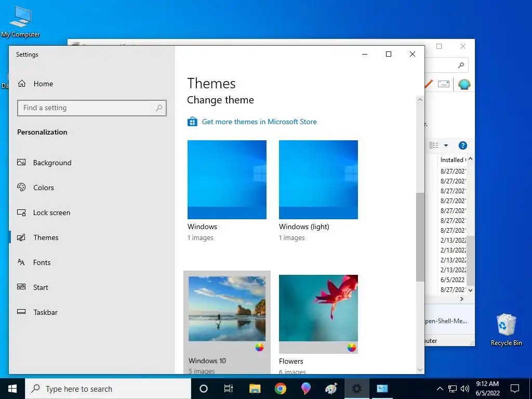Viewport: 532px width, 399px height.
Task: Click the network tray icon
Action: tap(453, 389)
